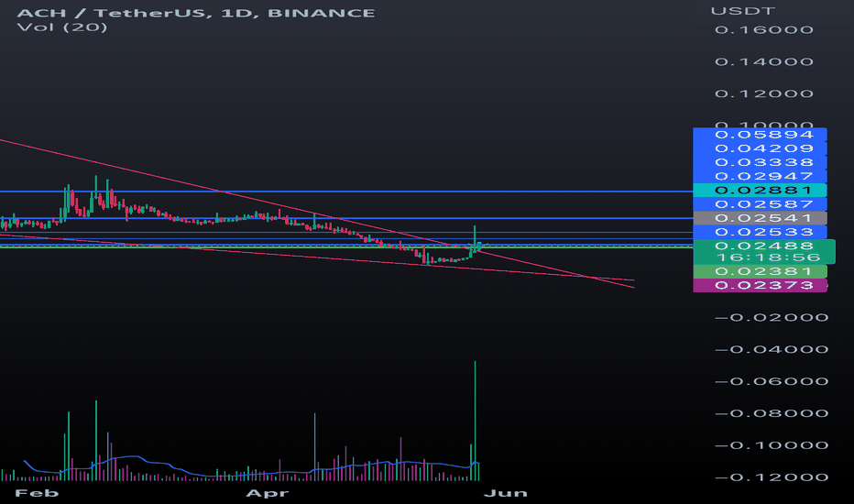
Task: Click the 0.04209 price label
Action: 760,148
